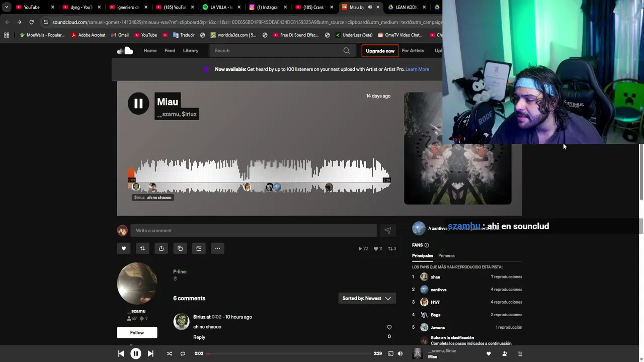Click the FANS info icon
This screenshot has width=644, height=362.
(x=427, y=245)
